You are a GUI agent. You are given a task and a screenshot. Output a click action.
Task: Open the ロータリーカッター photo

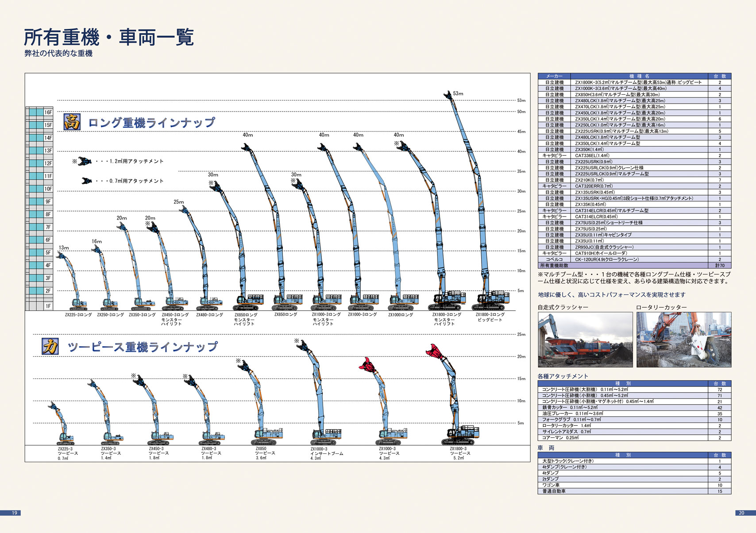pos(683,340)
